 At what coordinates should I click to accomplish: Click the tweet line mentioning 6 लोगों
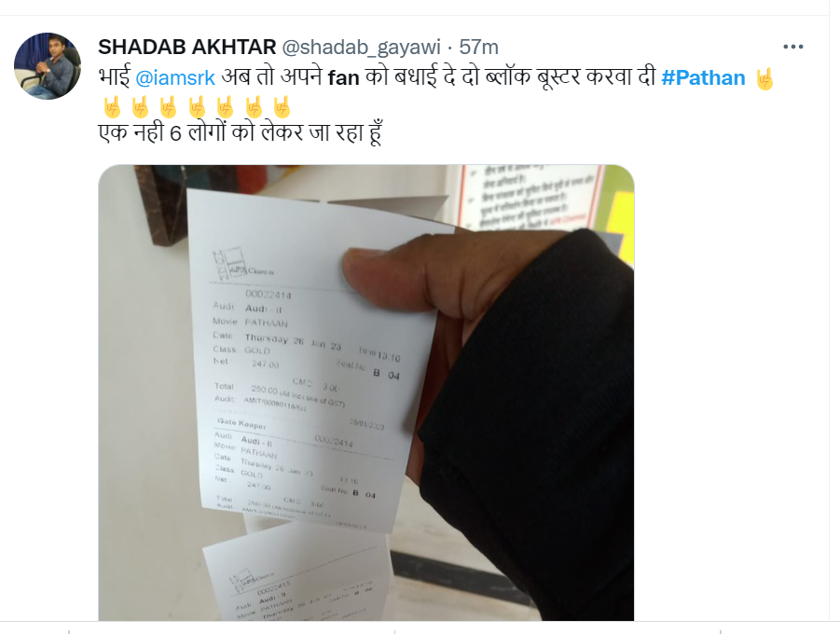(240, 133)
